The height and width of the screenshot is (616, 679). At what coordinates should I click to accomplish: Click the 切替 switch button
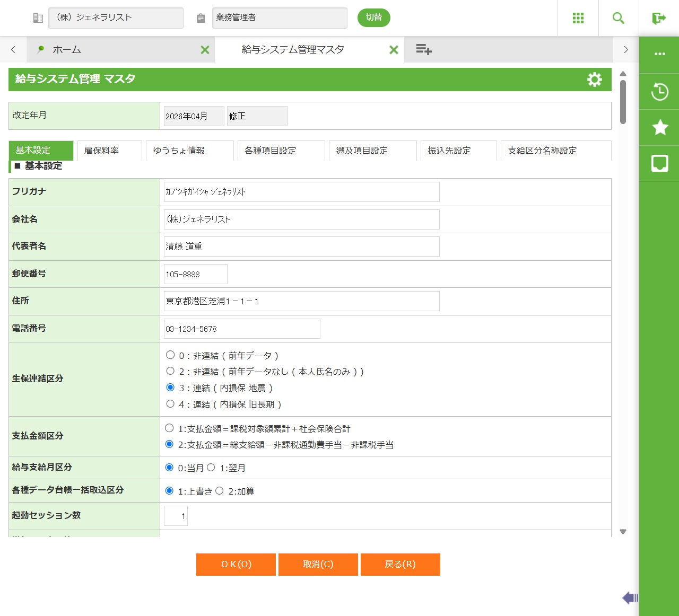[x=374, y=17]
